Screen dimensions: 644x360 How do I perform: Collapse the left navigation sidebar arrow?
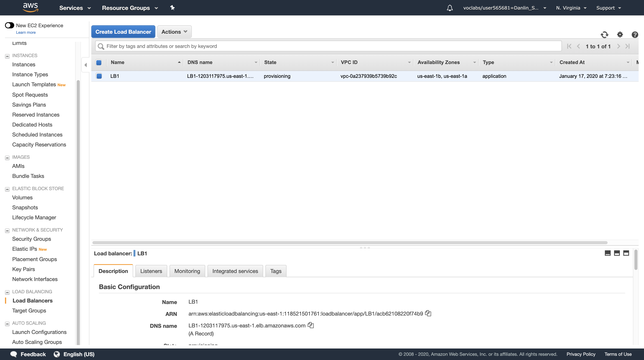coord(86,65)
